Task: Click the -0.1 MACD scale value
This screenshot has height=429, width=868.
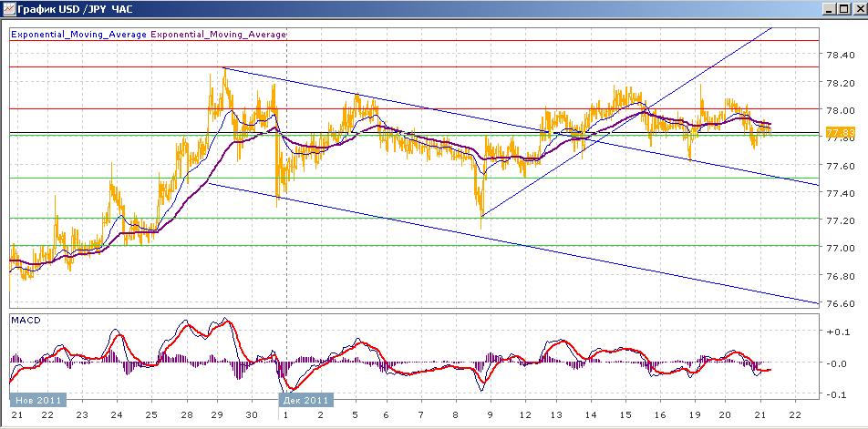Action: (836, 394)
